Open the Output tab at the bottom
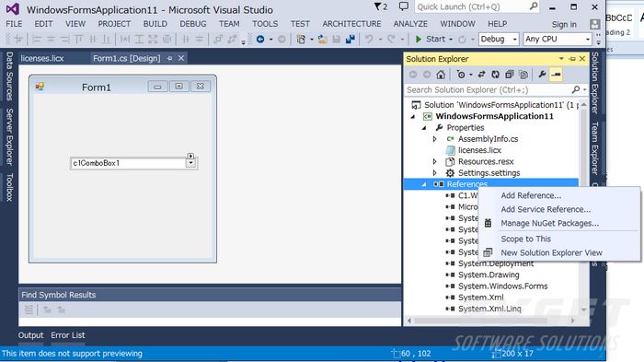This screenshot has height=362, width=644. [x=30, y=335]
